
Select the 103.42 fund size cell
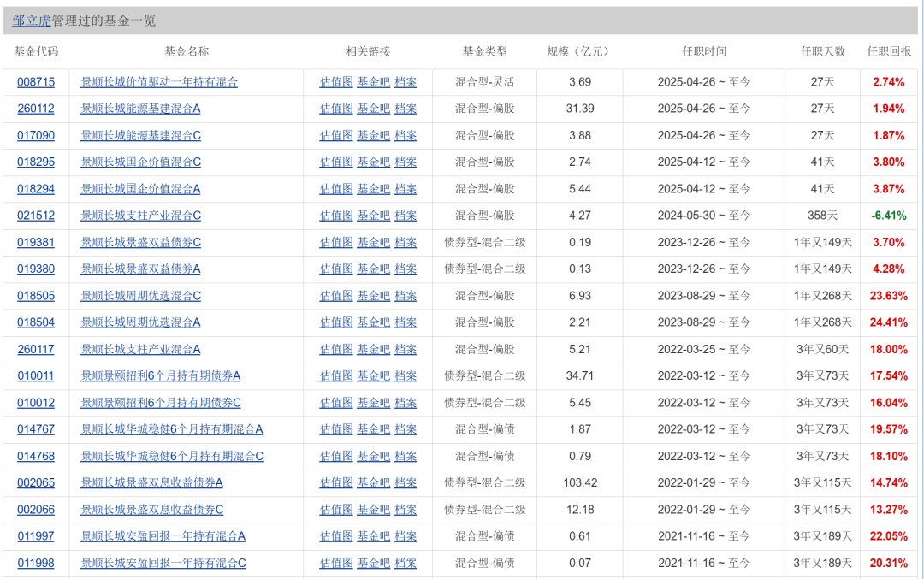[580, 483]
